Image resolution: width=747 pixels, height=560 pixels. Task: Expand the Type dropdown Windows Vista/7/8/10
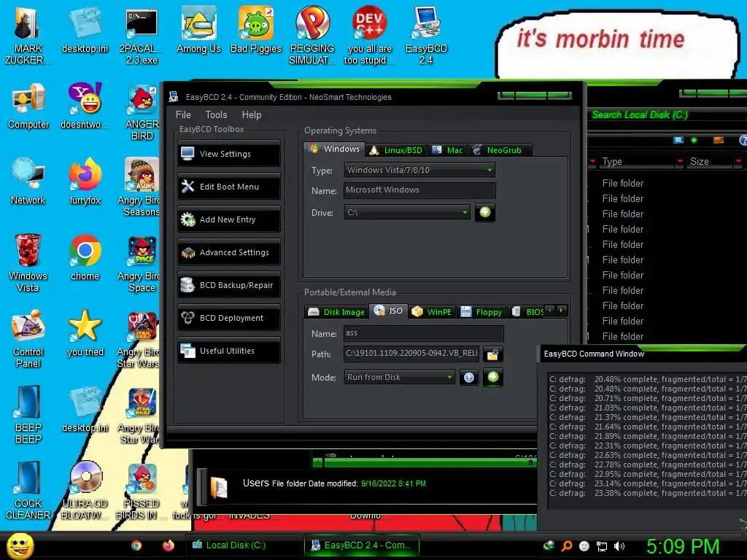coord(419,170)
